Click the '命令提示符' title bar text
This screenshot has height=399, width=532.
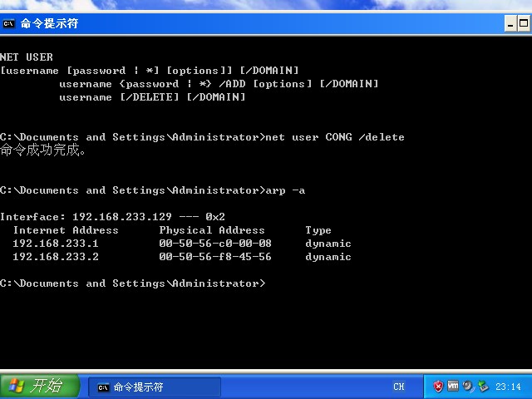point(49,23)
